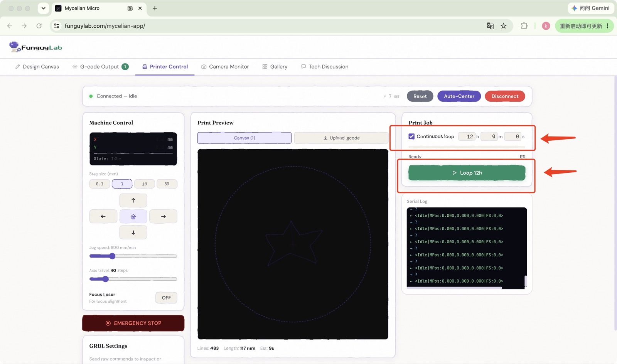Click the X position readout
The image size is (617, 364).
point(133,139)
